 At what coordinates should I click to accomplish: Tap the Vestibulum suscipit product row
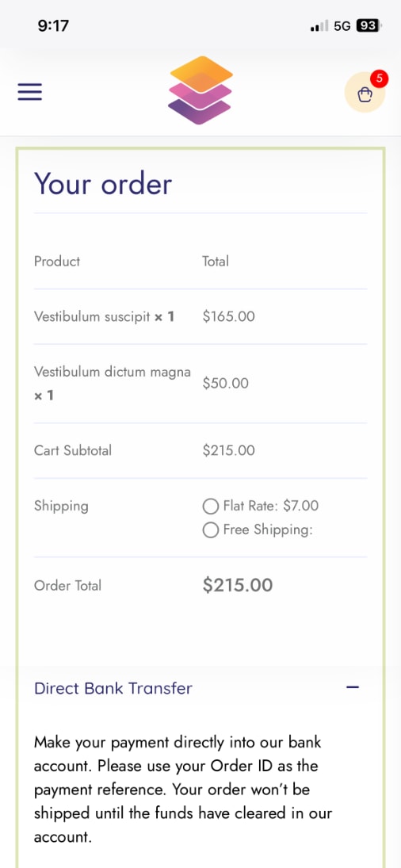200,316
